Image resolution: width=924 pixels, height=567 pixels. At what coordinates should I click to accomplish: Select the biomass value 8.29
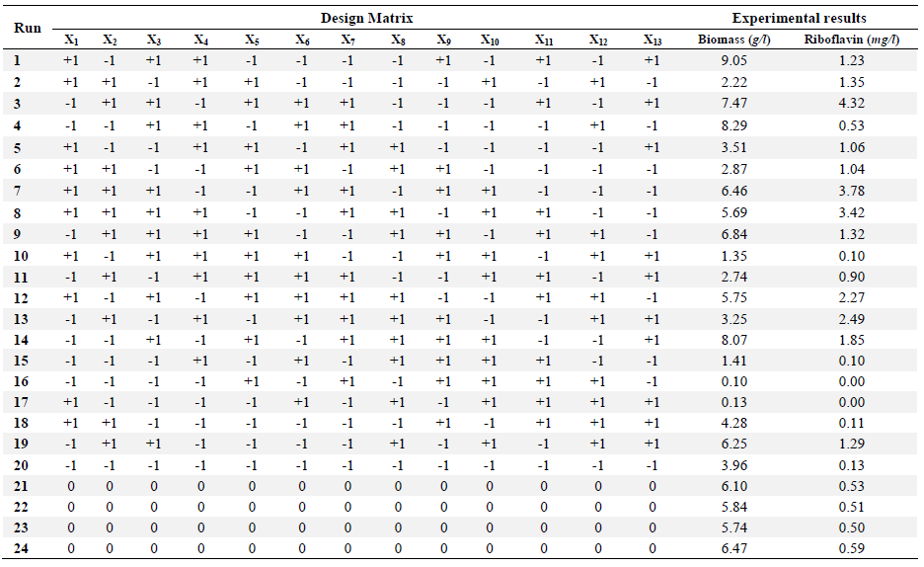[x=734, y=125]
